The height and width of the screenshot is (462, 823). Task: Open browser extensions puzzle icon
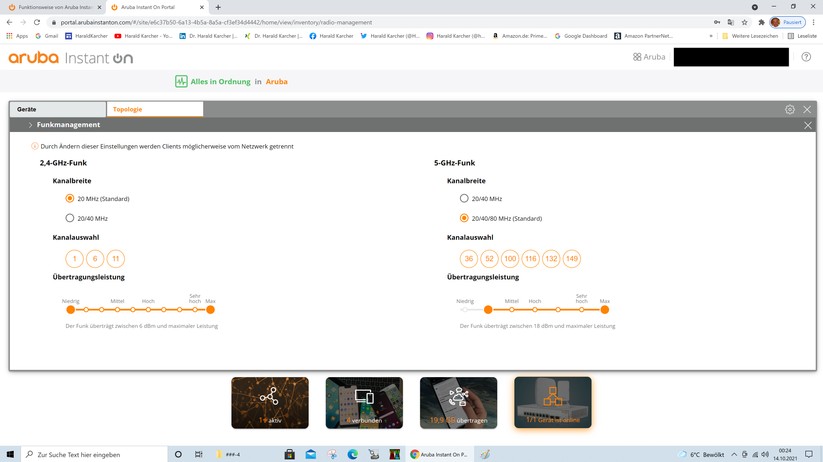coord(761,22)
